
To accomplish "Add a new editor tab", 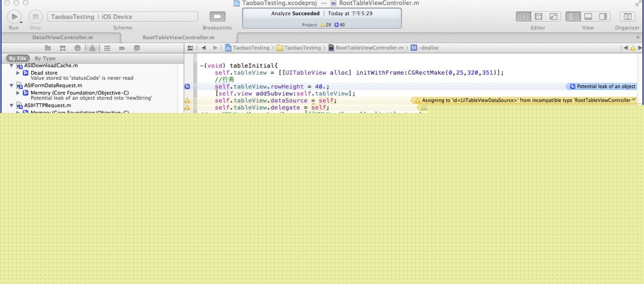I will (638, 37).
